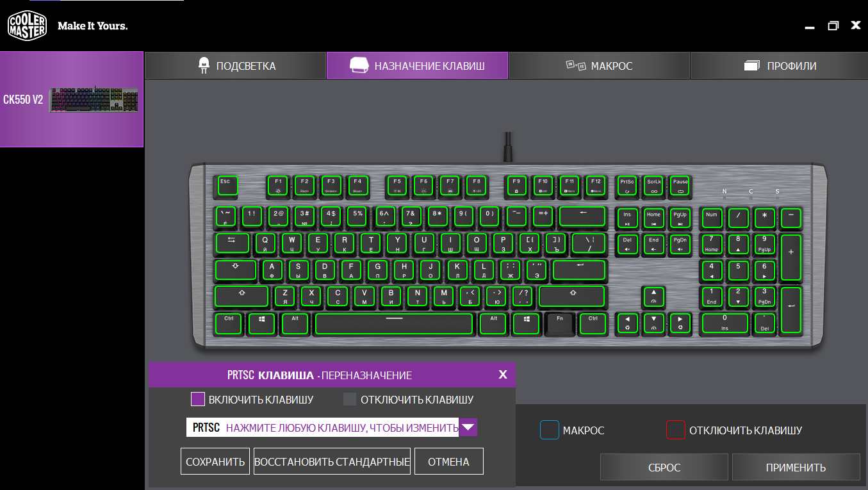This screenshot has width=868, height=490.
Task: Click the F12 key on the keyboard
Action: point(596,186)
